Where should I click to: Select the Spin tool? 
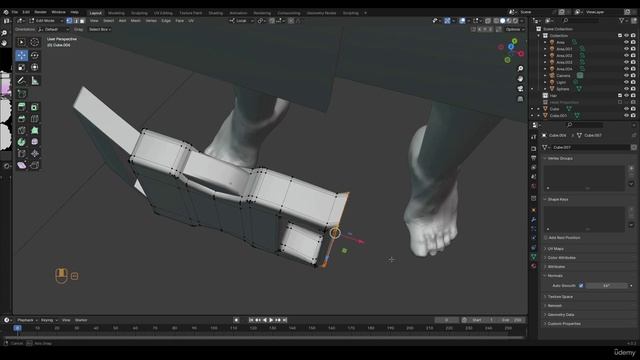pos(22,142)
